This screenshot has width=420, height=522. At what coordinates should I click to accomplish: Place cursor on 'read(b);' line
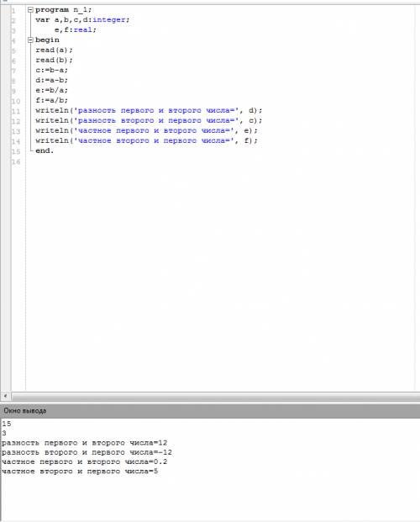coord(54,60)
